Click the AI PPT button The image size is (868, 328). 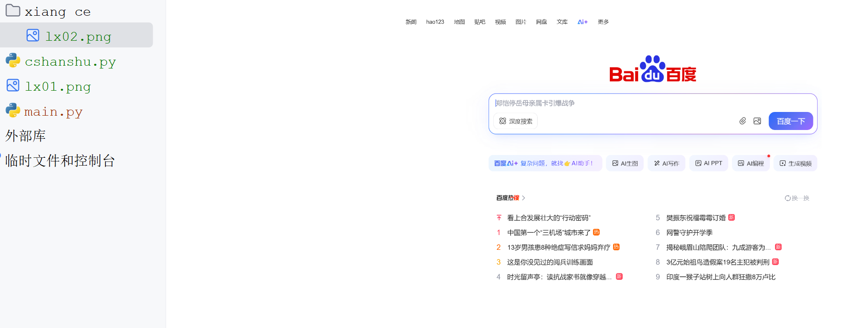coord(708,163)
